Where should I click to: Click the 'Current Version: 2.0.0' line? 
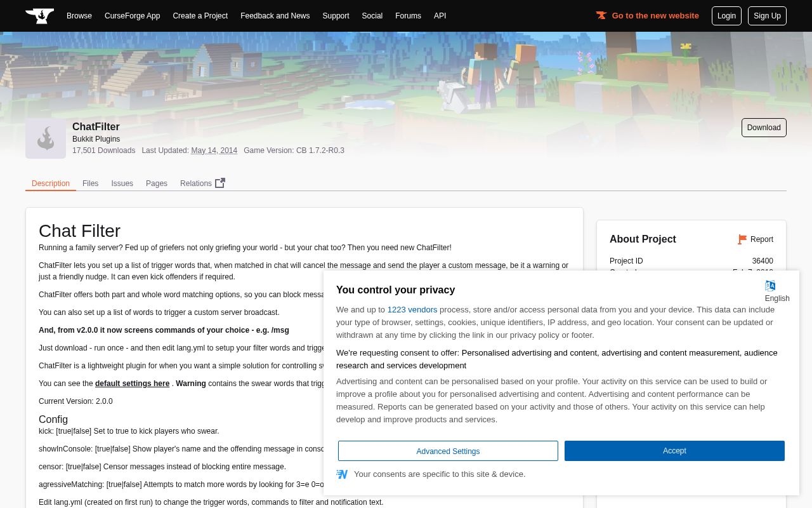[x=75, y=401]
